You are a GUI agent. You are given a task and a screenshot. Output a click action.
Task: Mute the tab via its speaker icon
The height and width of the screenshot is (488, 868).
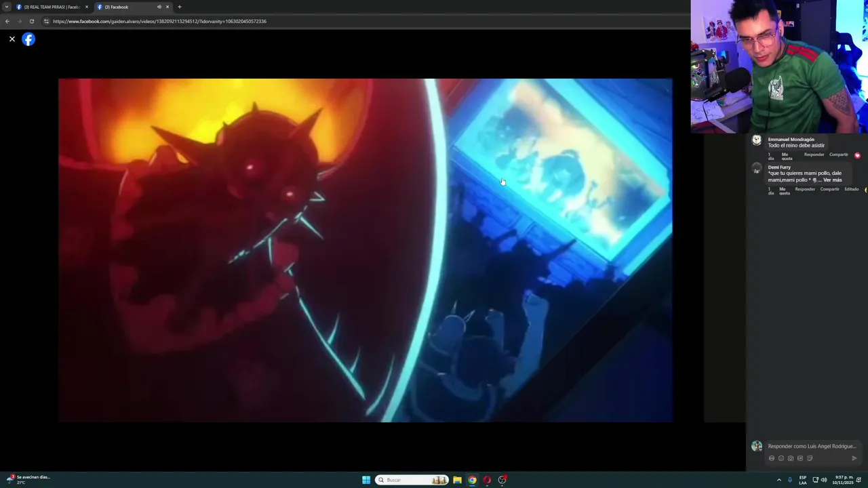click(x=159, y=7)
